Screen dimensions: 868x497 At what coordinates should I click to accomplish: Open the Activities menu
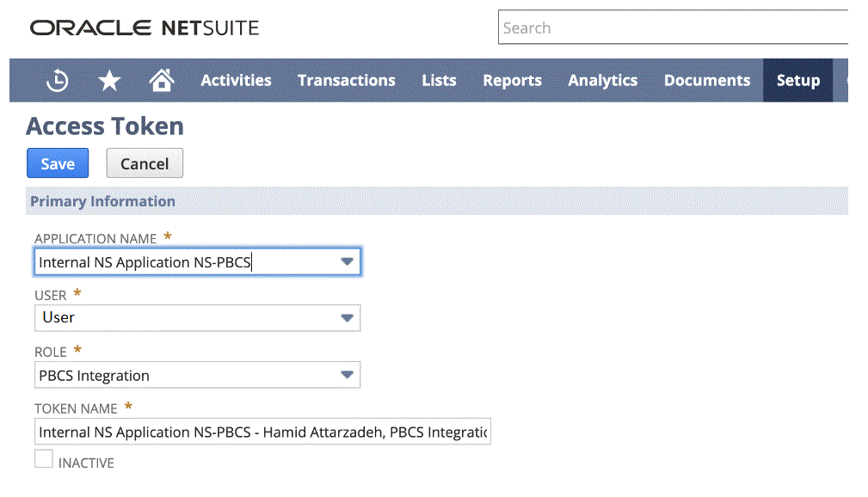(236, 80)
